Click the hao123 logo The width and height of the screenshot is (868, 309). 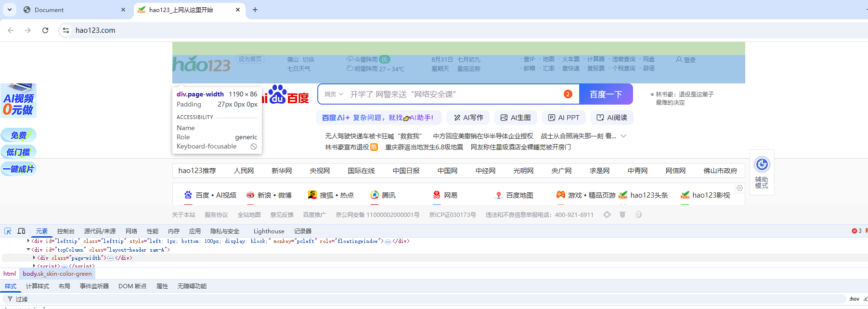point(202,64)
